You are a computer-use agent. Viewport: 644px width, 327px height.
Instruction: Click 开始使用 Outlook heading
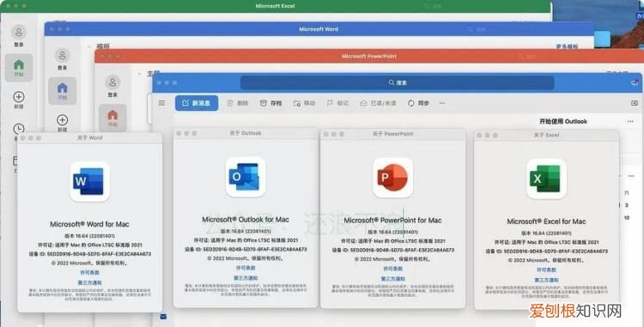563,122
